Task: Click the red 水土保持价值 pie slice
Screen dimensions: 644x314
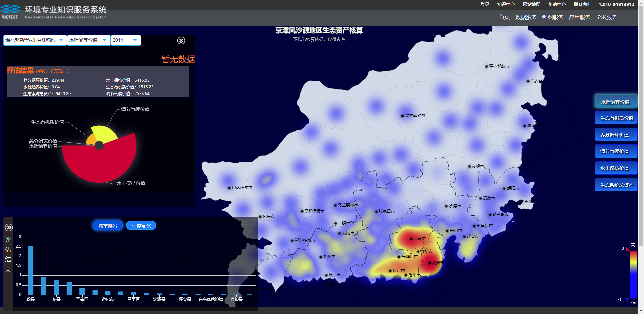Action: 101,164
